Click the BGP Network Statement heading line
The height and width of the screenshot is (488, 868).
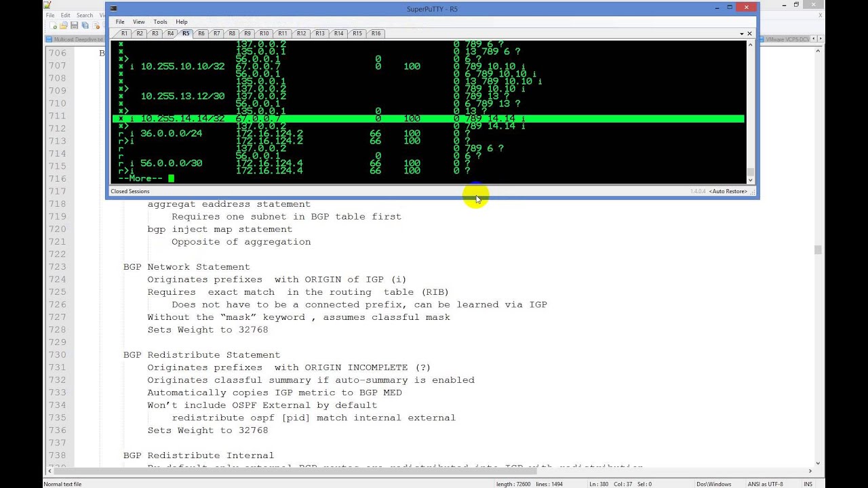(x=186, y=267)
